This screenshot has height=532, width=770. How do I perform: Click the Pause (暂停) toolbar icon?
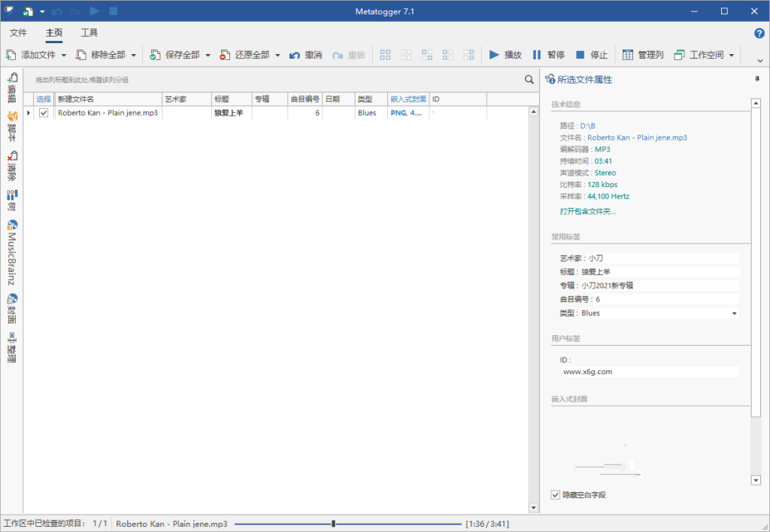coord(537,55)
